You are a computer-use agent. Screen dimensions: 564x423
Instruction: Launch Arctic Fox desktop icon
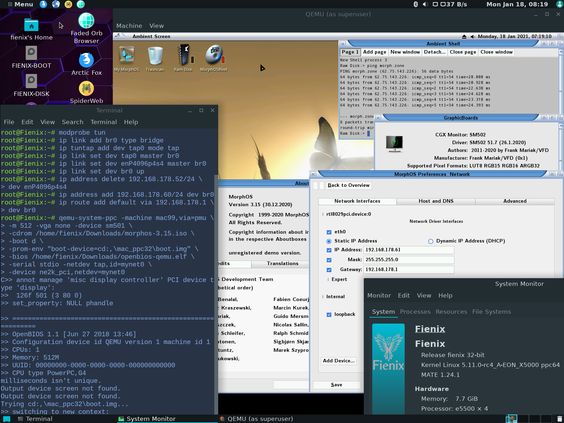pyautogui.click(x=86, y=60)
